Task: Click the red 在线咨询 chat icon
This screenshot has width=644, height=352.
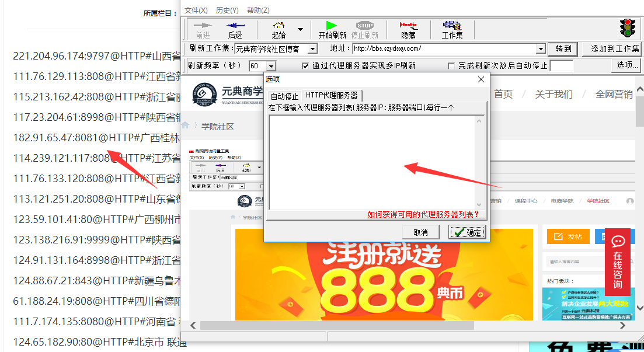Action: pyautogui.click(x=618, y=262)
